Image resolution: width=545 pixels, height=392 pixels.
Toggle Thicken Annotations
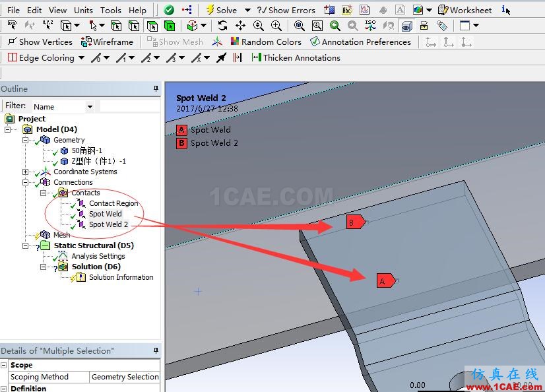click(296, 57)
